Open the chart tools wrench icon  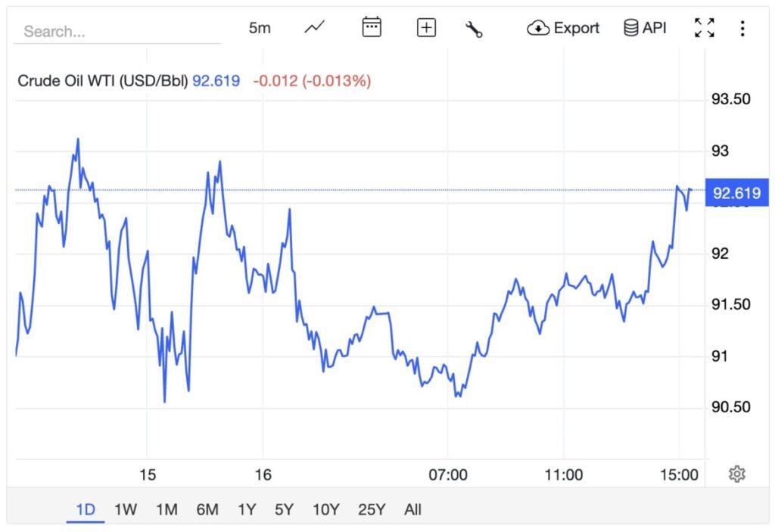coord(475,27)
